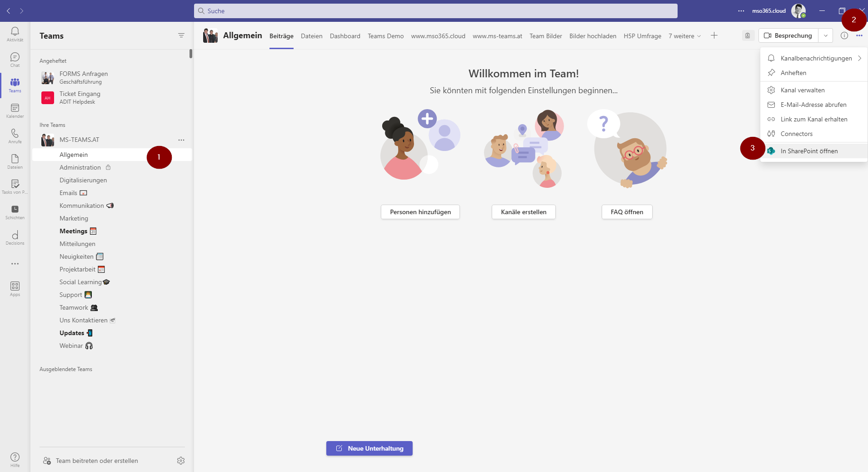The image size is (868, 472).
Task: Show more apps ellipsis in the app bar
Action: pos(15,264)
